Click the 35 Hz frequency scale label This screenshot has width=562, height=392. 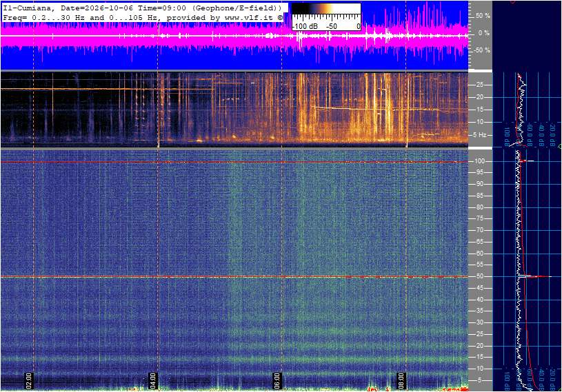tap(480, 311)
